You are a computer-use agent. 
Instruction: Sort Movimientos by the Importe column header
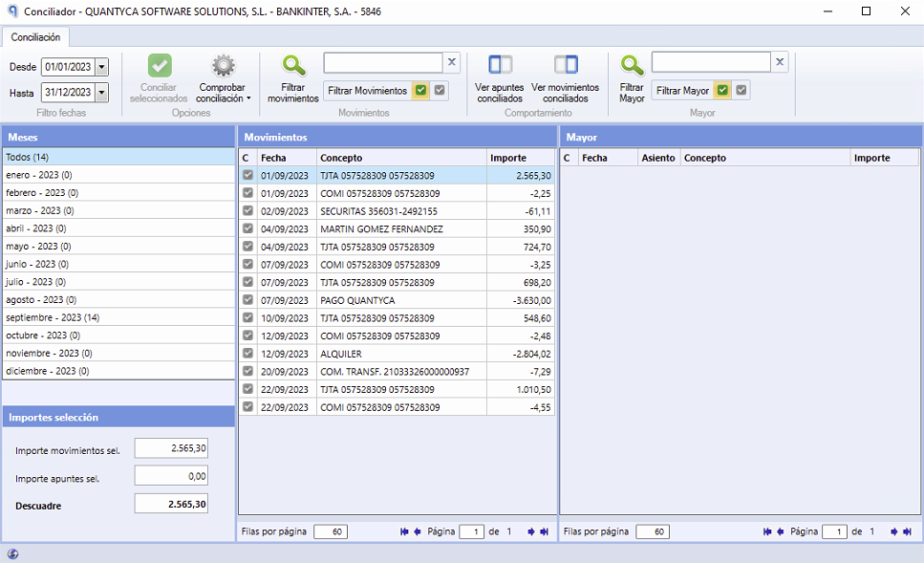521,158
